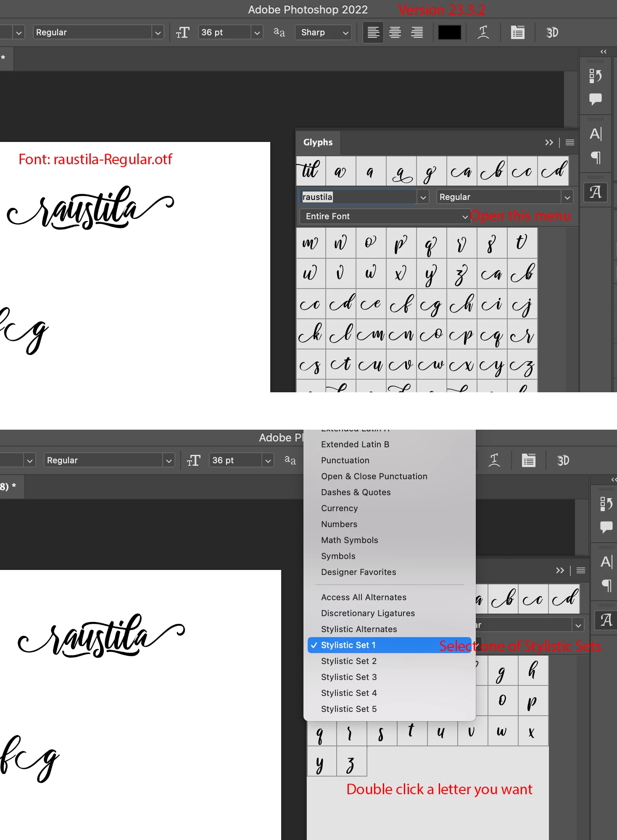Choose Stylistic Set 2 from menu
This screenshot has width=617, height=840.
click(x=390, y=661)
